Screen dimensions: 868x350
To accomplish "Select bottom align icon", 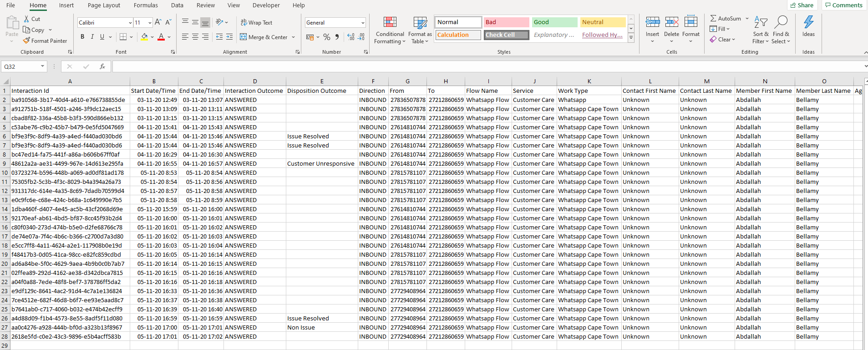I will point(205,22).
